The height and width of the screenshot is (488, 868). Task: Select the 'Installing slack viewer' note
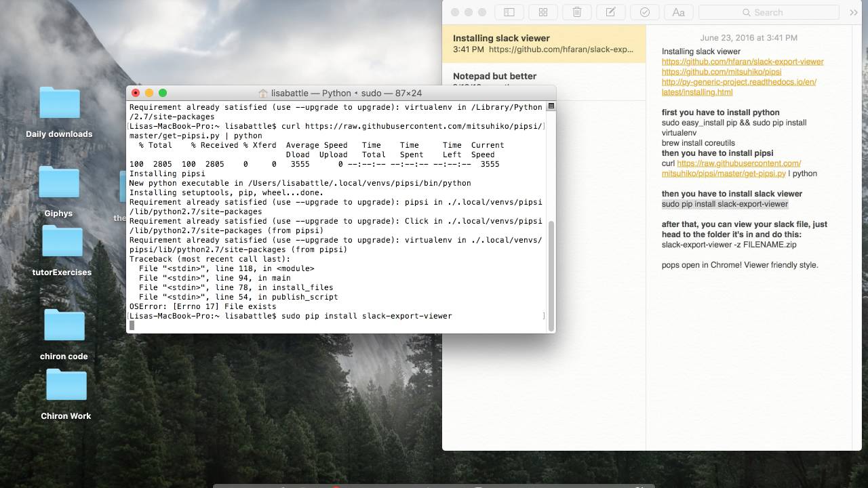pyautogui.click(x=544, y=44)
